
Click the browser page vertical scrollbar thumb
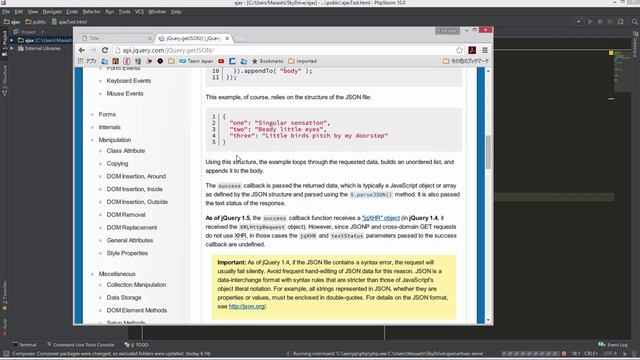488,152
